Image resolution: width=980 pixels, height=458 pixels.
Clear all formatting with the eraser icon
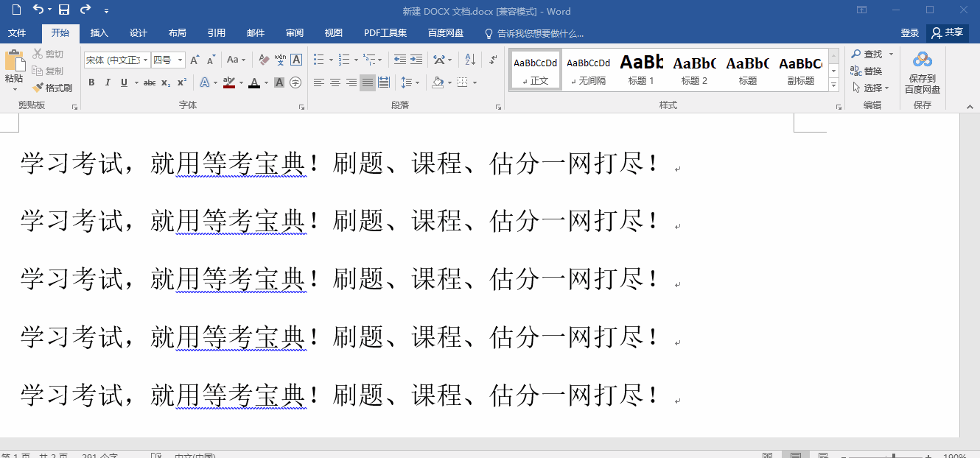tap(264, 60)
